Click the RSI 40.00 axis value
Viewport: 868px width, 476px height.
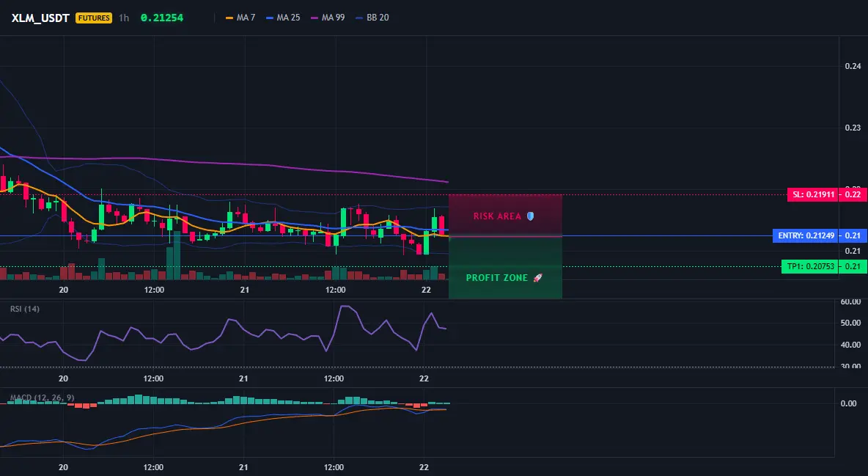coord(851,345)
